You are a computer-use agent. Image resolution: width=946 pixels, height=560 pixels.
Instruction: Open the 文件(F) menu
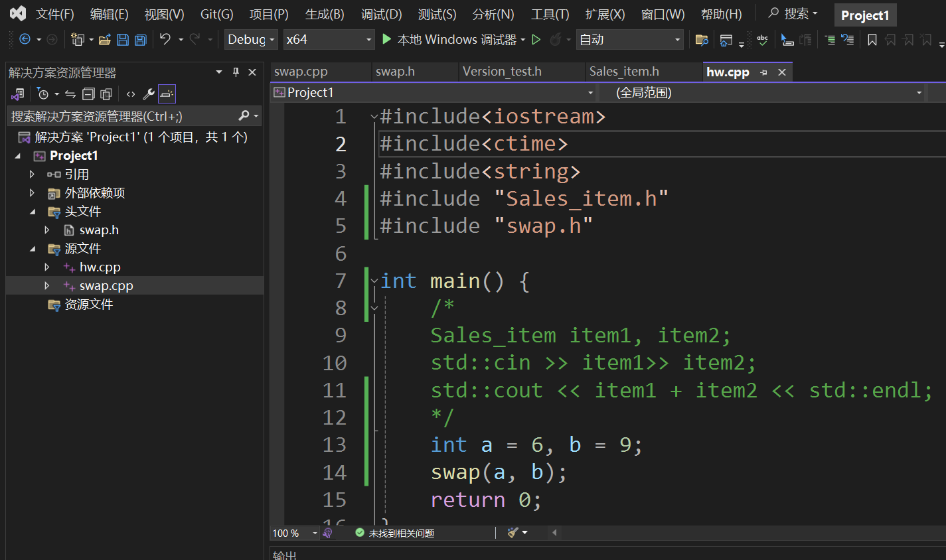click(x=55, y=14)
